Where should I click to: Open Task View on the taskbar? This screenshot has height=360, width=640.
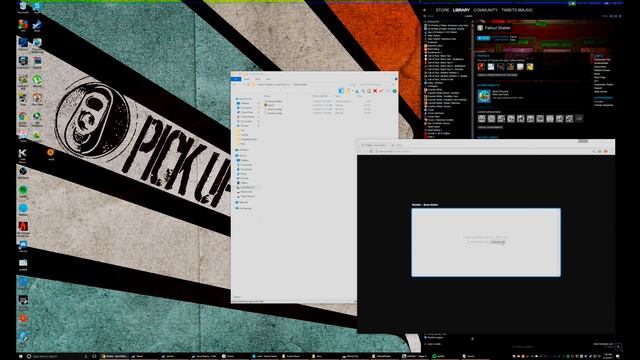94,356
